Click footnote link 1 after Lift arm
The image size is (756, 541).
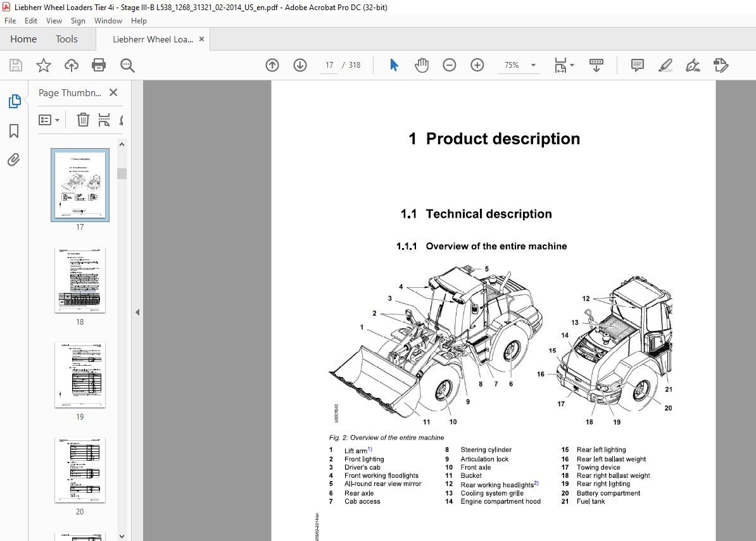pyautogui.click(x=370, y=449)
